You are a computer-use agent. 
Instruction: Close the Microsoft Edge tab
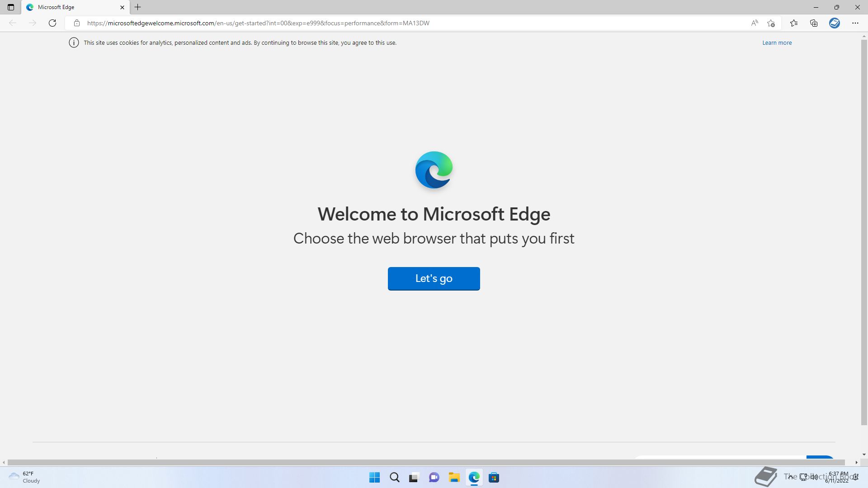tap(122, 7)
